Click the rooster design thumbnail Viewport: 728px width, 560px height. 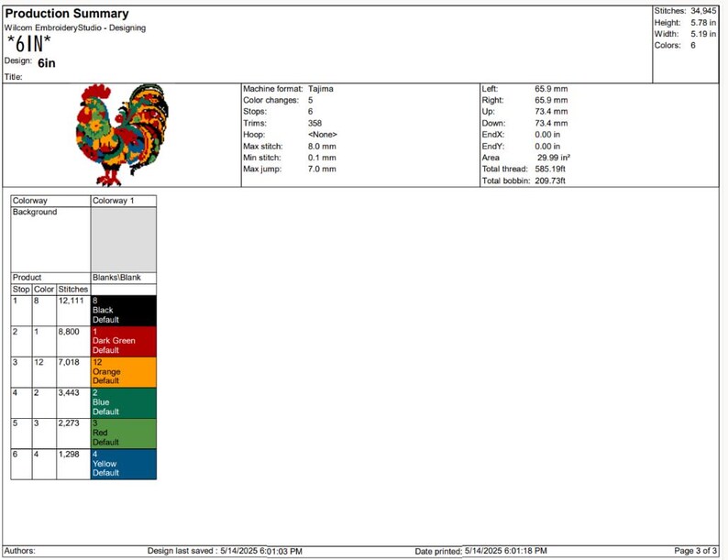[122, 135]
